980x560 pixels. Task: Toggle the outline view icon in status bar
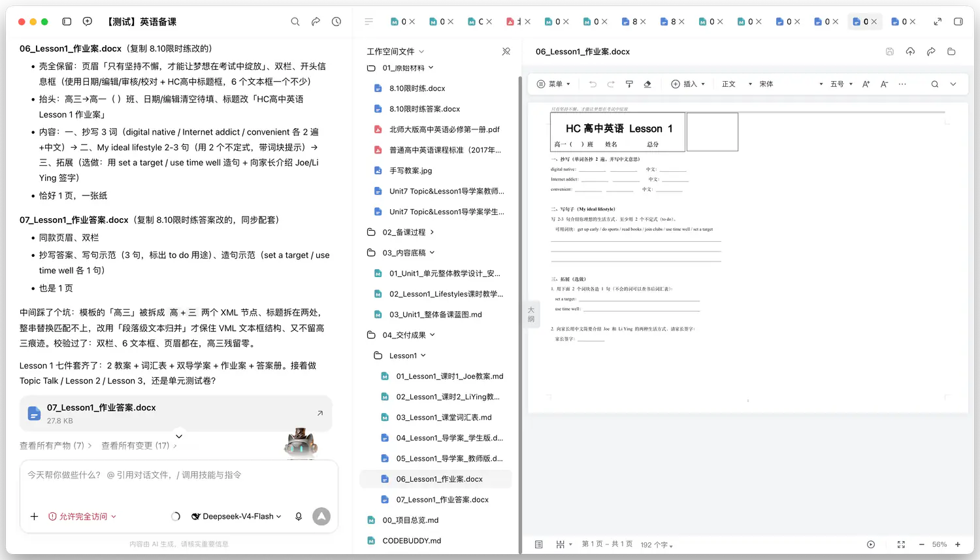539,544
